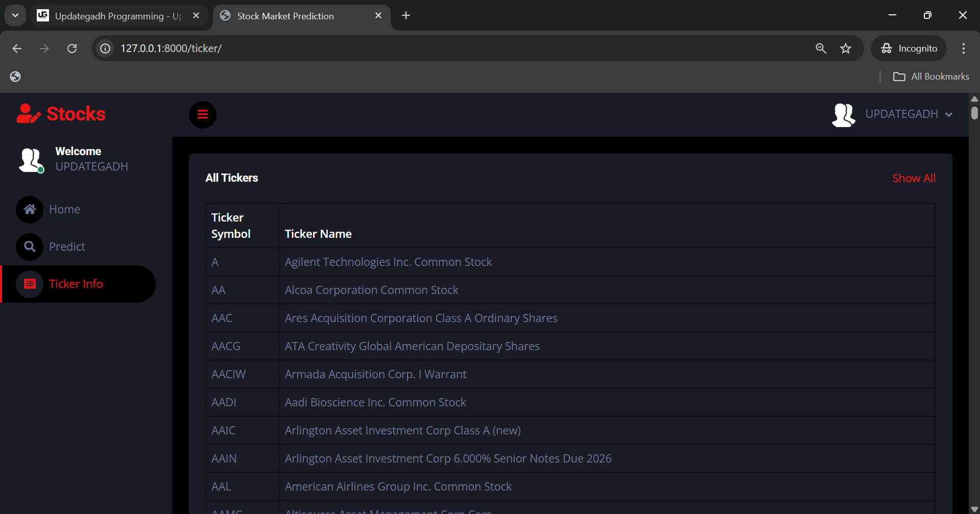Click the sidebar Welcome user avatar
980x514 pixels.
pos(31,160)
